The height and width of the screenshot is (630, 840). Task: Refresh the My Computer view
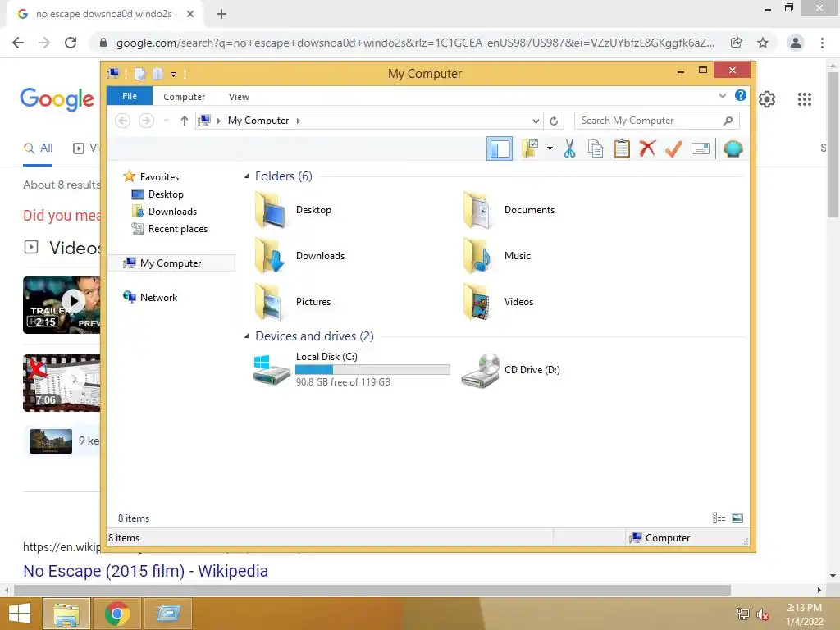[554, 121]
